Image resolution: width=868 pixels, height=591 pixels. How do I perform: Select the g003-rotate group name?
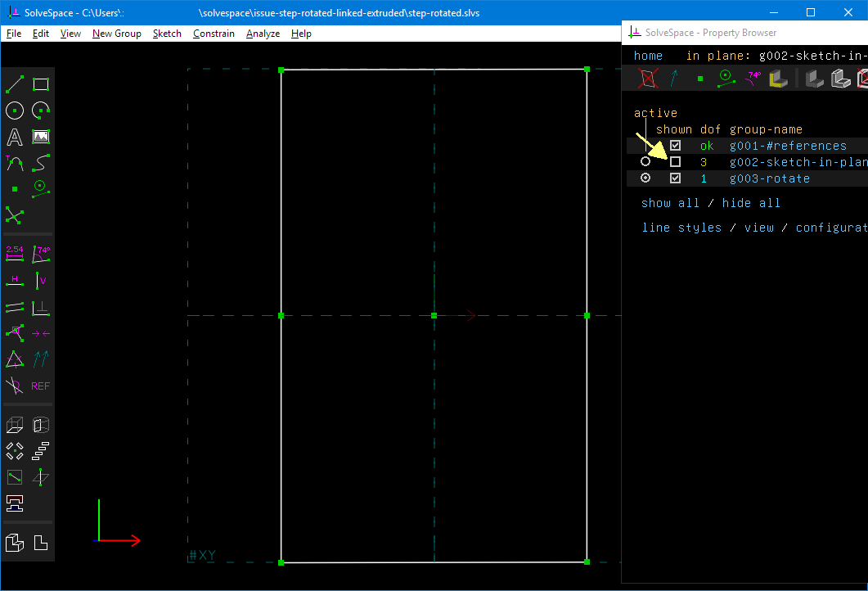pyautogui.click(x=769, y=178)
